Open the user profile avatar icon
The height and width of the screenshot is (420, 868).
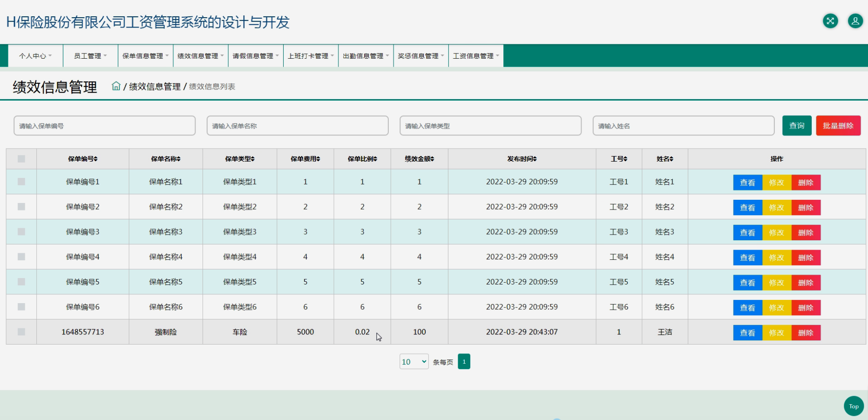coord(855,21)
